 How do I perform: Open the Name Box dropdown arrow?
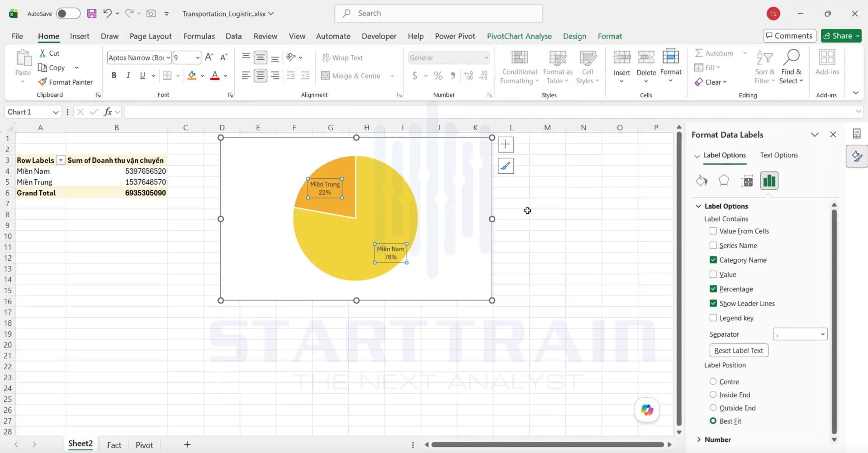point(56,112)
